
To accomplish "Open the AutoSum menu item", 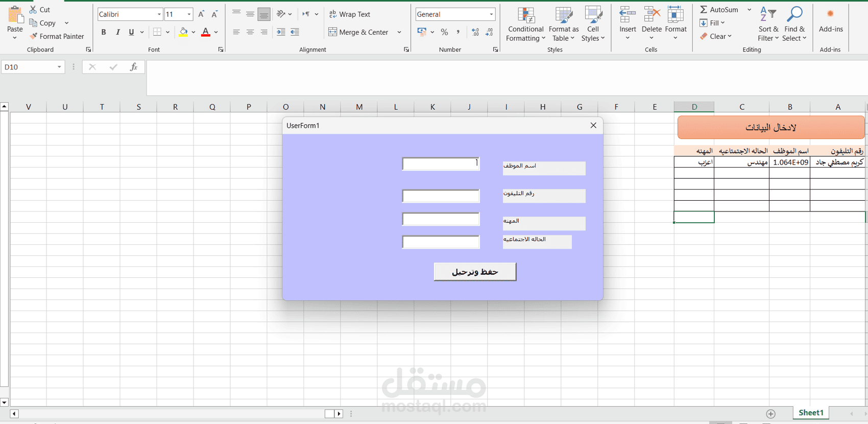I will click(x=719, y=10).
